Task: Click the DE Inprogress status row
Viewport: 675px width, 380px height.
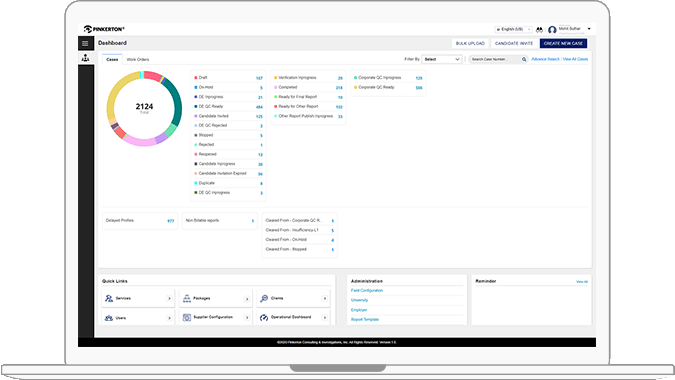Action: [229, 97]
